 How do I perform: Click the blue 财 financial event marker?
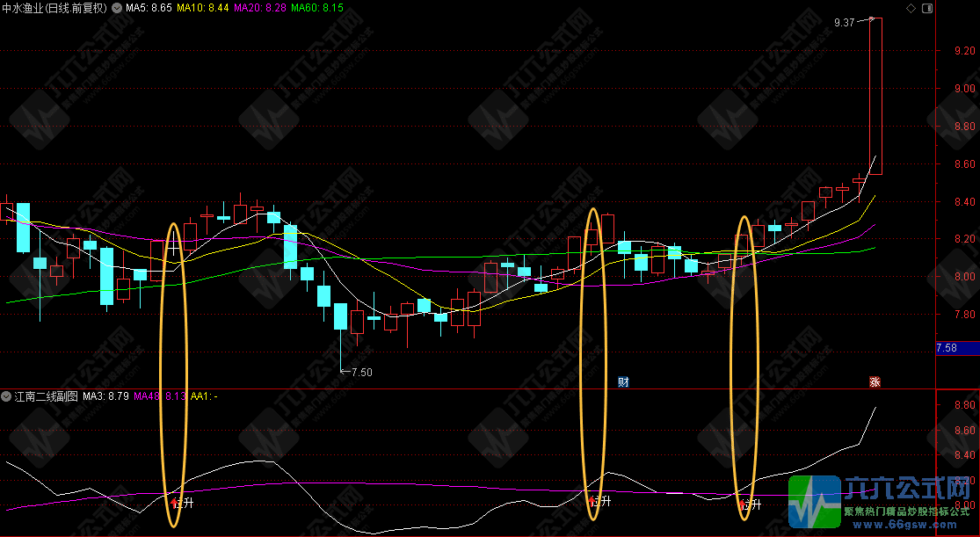[623, 381]
